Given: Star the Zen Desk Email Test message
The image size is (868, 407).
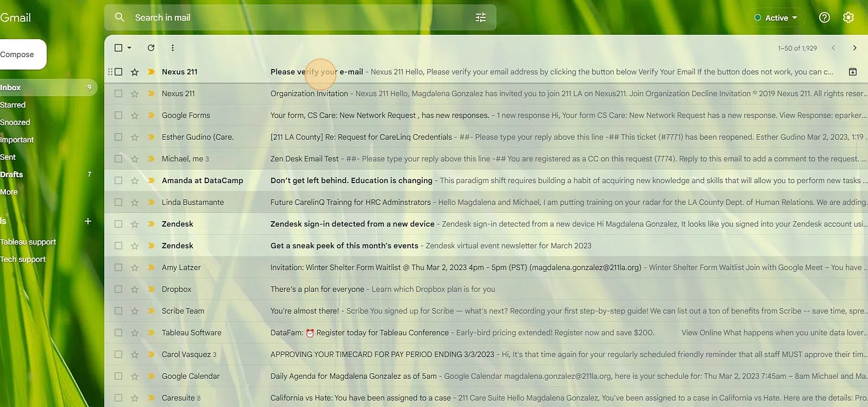Looking at the screenshot, I should (135, 159).
